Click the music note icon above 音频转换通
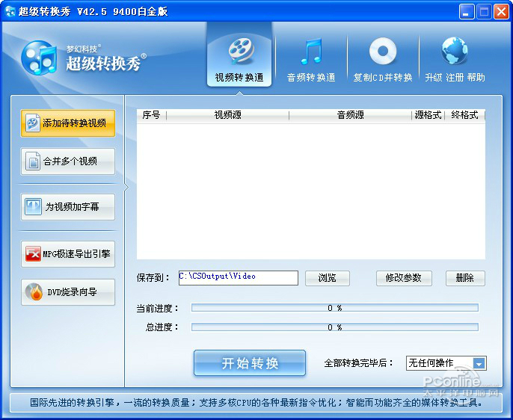513x420 pixels. (311, 51)
